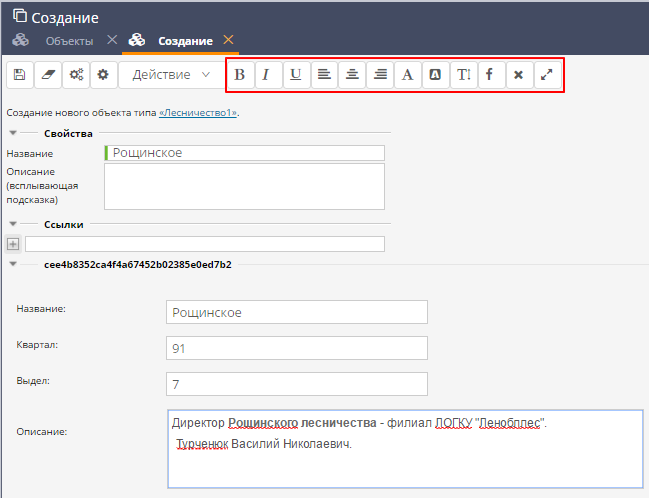
Task: Collapse the Ссылки section
Action: pyautogui.click(x=13, y=225)
